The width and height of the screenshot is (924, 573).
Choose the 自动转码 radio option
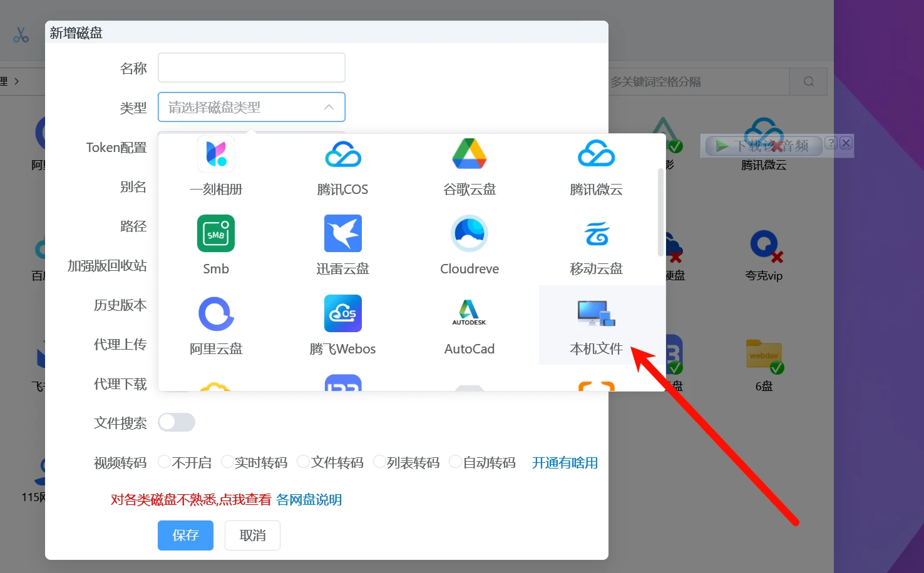click(x=456, y=462)
